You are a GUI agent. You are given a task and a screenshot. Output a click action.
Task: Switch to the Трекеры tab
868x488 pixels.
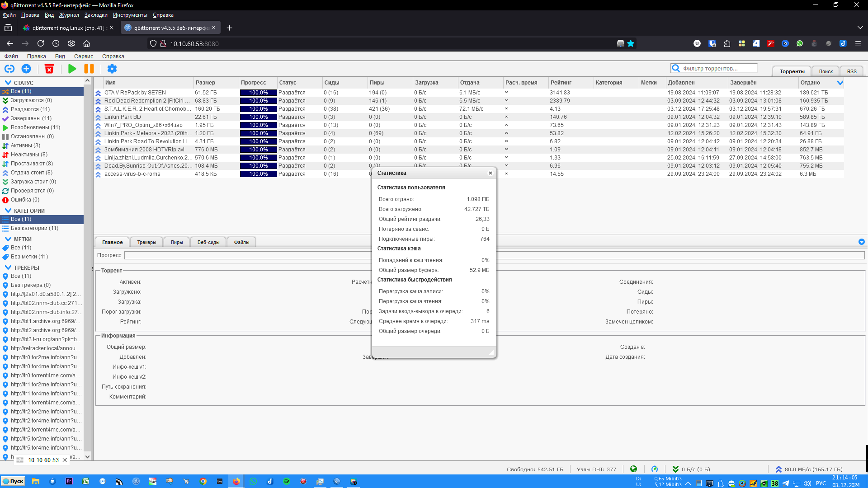tap(146, 242)
